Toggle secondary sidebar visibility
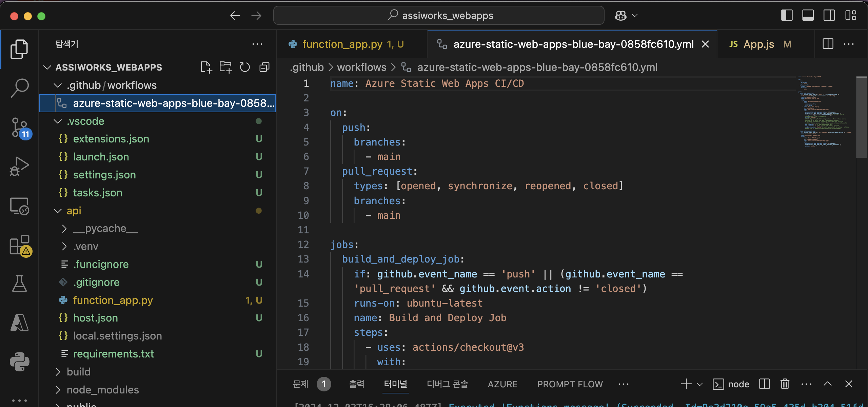This screenshot has width=868, height=407. pyautogui.click(x=829, y=16)
